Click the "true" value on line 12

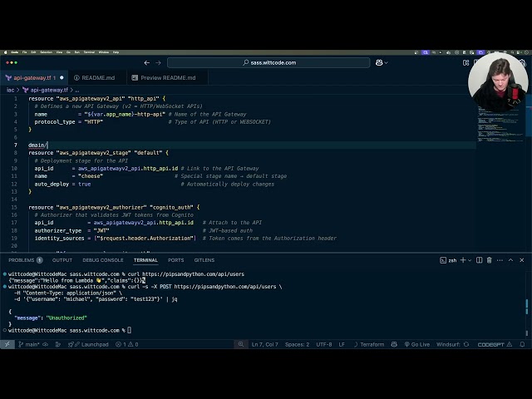(x=85, y=185)
